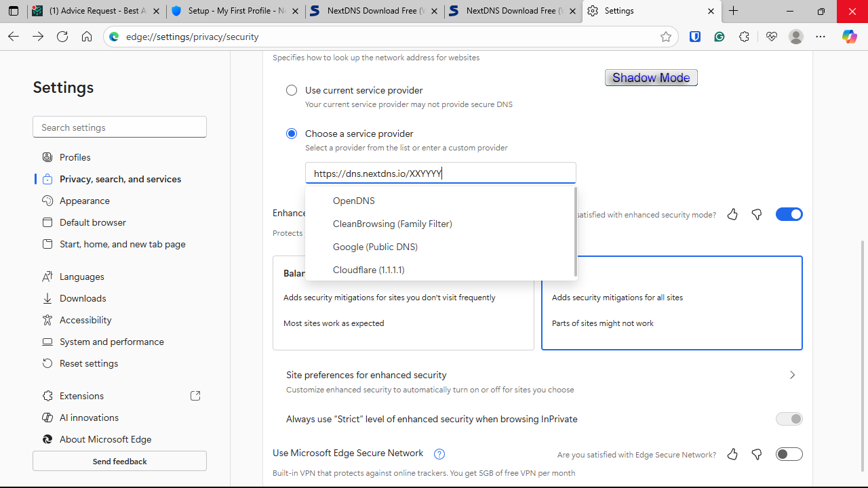Go back to the previous page
Image resolution: width=868 pixels, height=488 pixels.
tap(14, 37)
